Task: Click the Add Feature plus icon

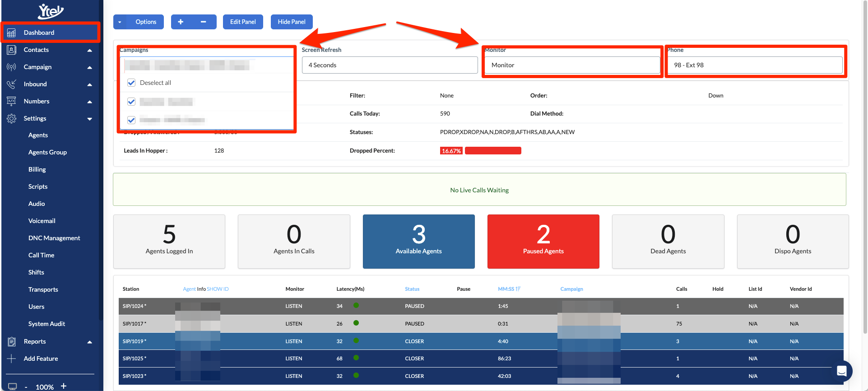Action: tap(12, 358)
